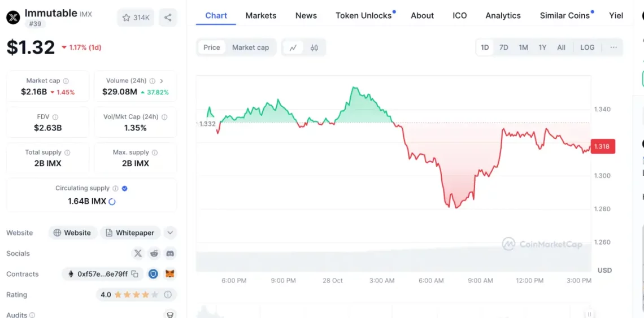Switch to candlestick chart view

pos(314,47)
